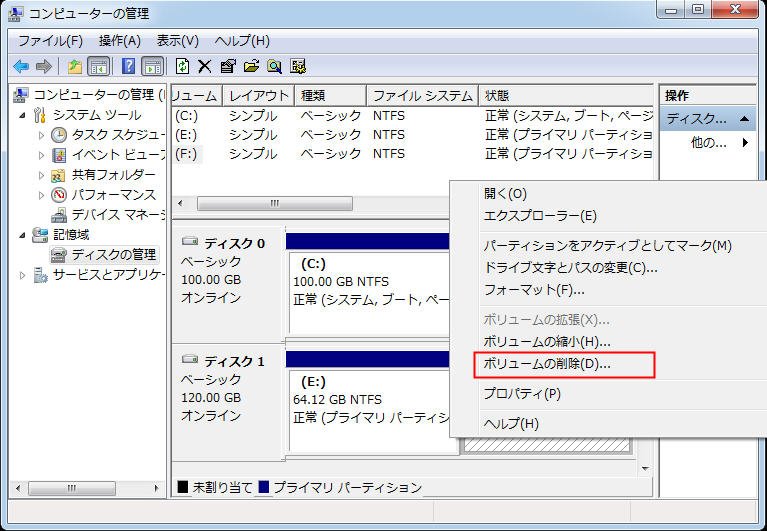The width and height of the screenshot is (767, 531).
Task: Click the (C:) 100.00 GB partition block
Action: [370, 292]
